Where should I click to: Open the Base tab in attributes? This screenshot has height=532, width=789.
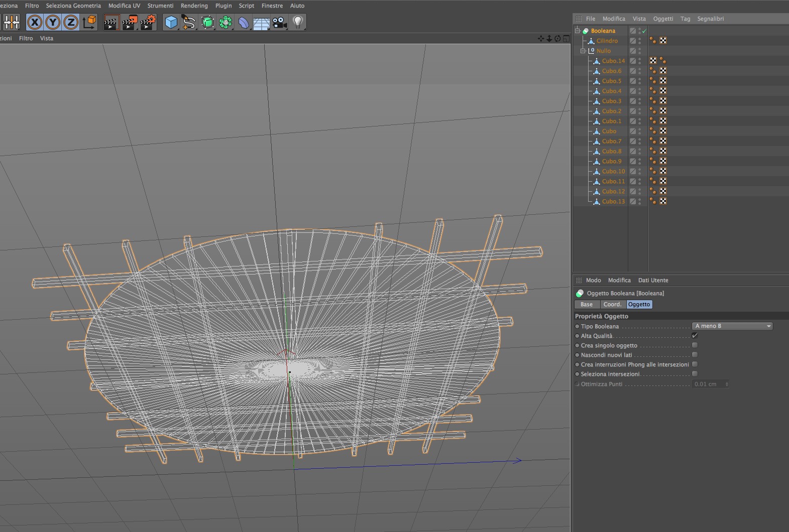pos(587,304)
